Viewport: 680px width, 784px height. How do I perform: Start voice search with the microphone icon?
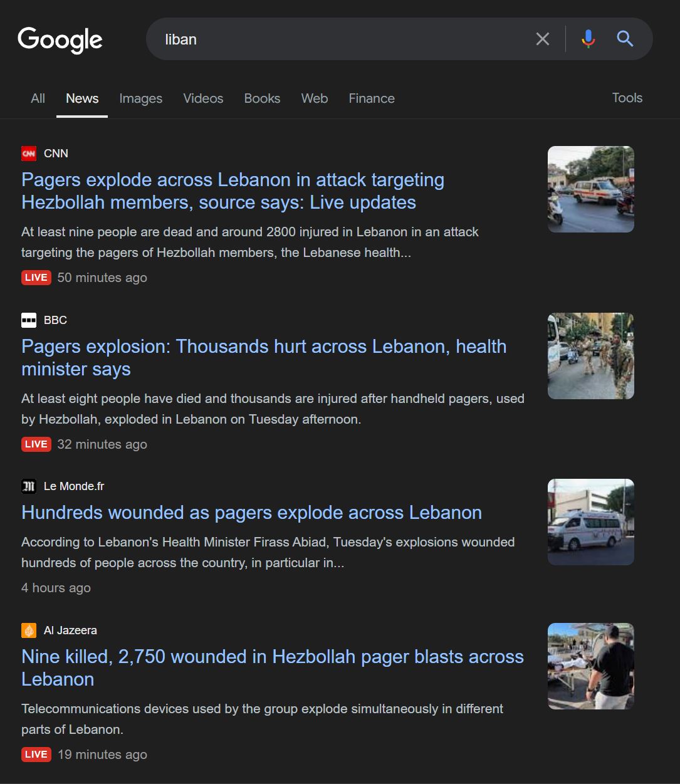588,39
